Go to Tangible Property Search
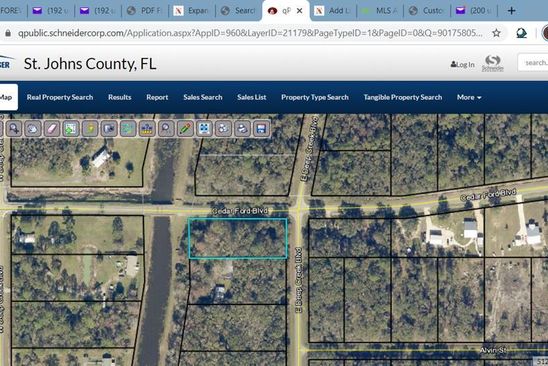Screen dimensions: 548x366 403,97
